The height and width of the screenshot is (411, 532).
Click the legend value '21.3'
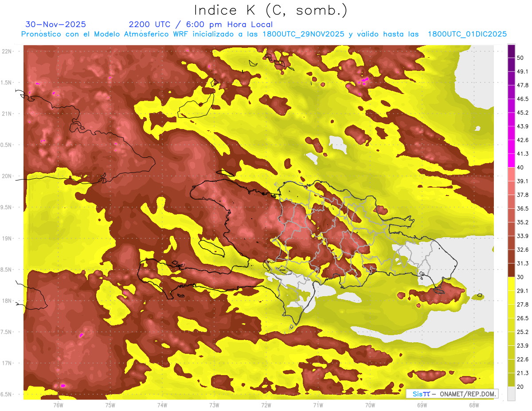pos(523,373)
